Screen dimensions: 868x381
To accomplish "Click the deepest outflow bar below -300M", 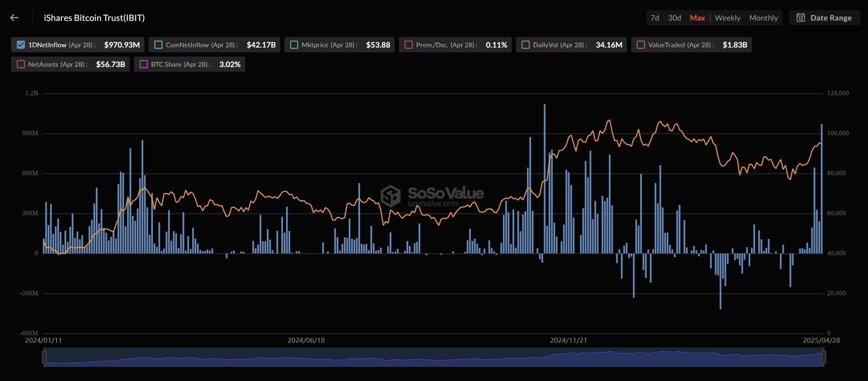I will 720,281.
